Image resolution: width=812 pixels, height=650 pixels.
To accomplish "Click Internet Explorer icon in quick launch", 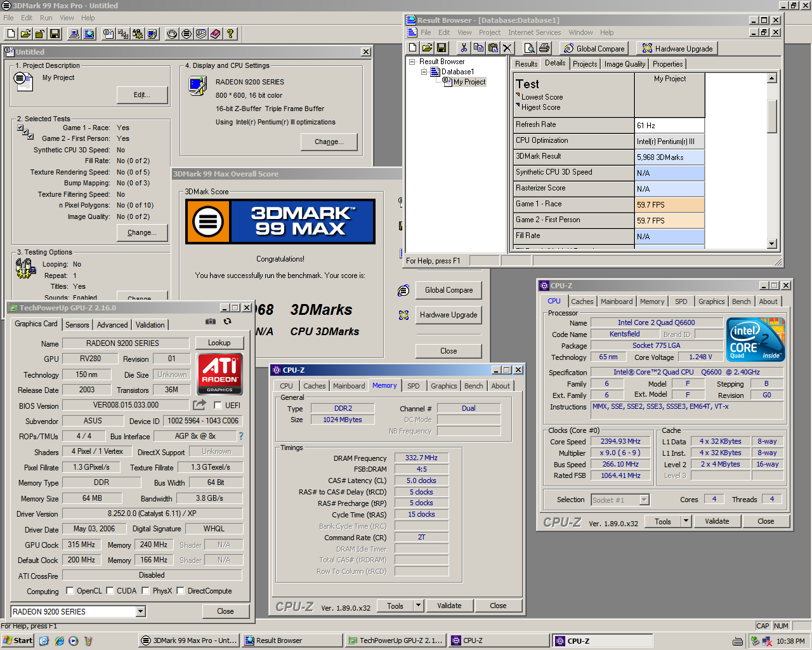I will click(59, 641).
